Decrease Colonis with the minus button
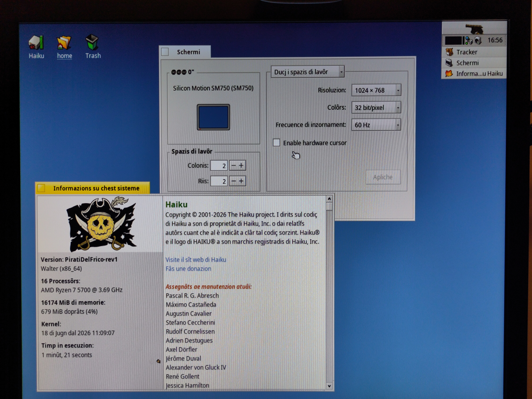Viewport: 532px width, 399px height. click(x=234, y=165)
